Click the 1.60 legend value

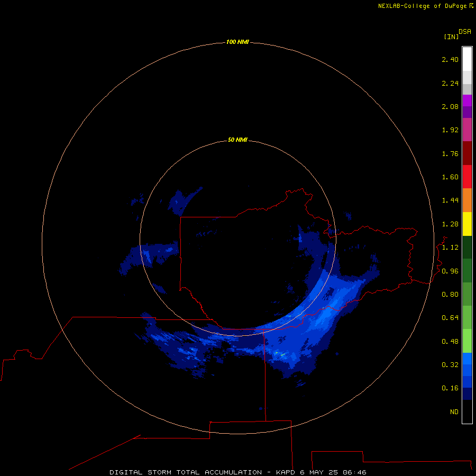tap(450, 177)
